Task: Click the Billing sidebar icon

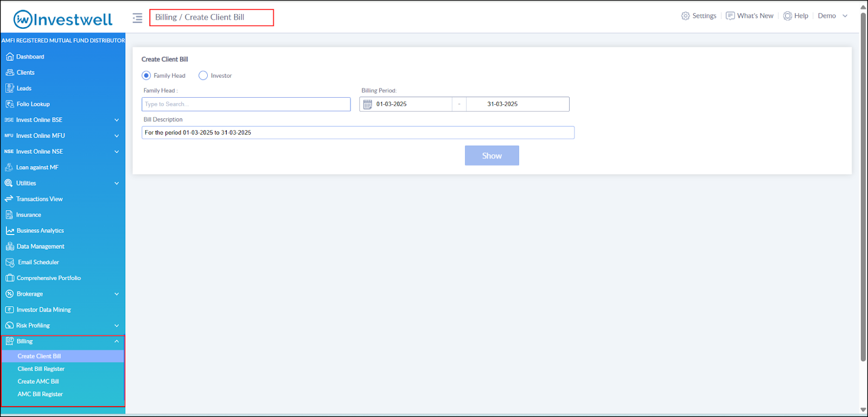Action: 10,341
